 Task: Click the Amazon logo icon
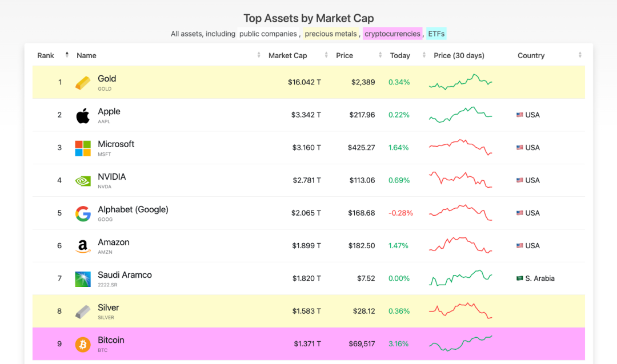pos(83,246)
